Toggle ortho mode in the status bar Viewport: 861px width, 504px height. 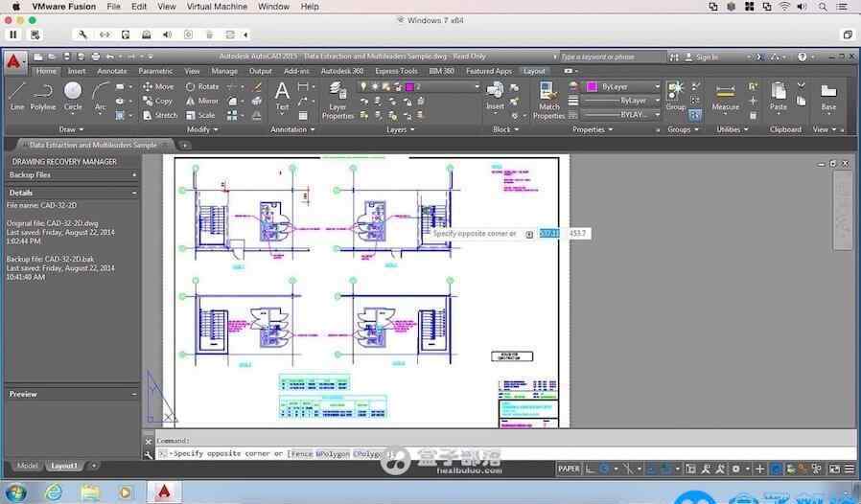click(x=590, y=469)
